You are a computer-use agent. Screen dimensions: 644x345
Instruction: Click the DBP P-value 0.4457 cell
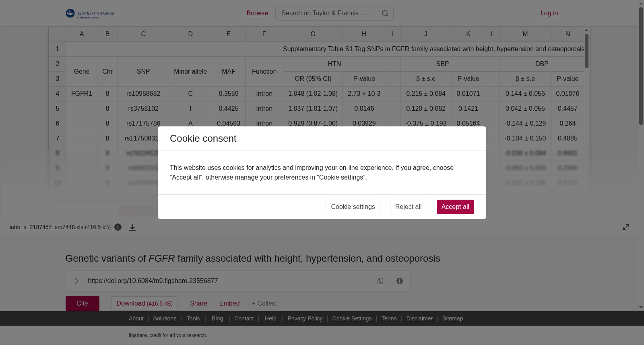point(568,109)
